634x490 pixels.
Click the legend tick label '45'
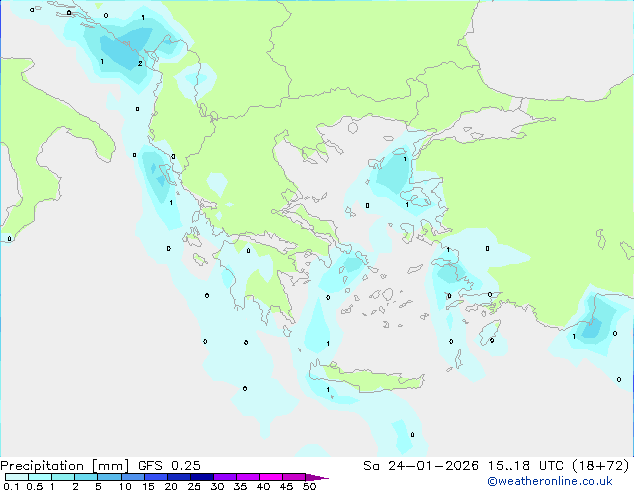tap(286, 486)
